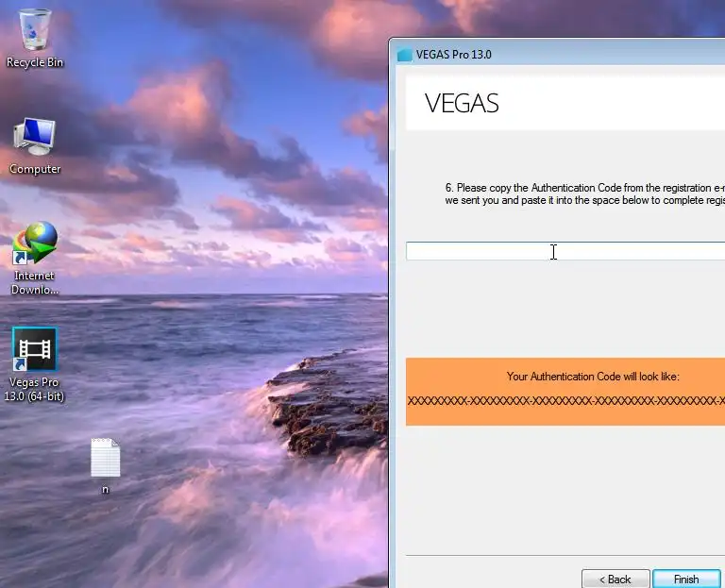
Task: Click the VEGAS logo heading text
Action: click(462, 103)
